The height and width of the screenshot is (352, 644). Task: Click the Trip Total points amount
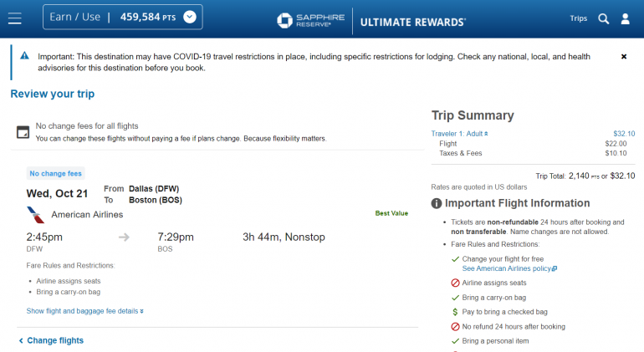584,176
